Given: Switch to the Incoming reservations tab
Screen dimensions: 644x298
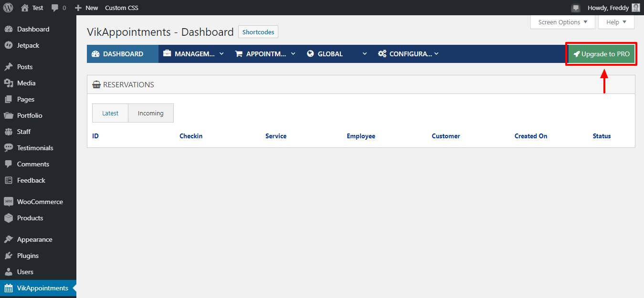Looking at the screenshot, I should pyautogui.click(x=151, y=113).
